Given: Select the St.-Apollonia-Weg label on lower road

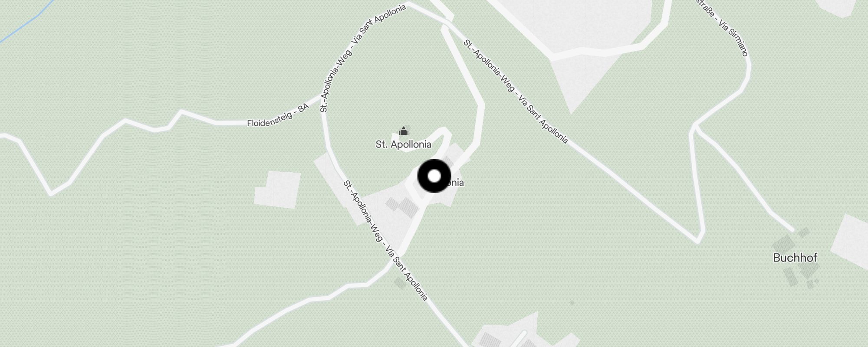Looking at the screenshot, I should point(385,240).
